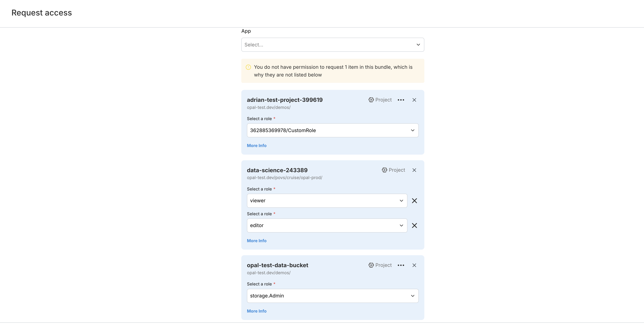This screenshot has height=324, width=644.
Task: Expand the viewer role dropdown
Action: 327,201
